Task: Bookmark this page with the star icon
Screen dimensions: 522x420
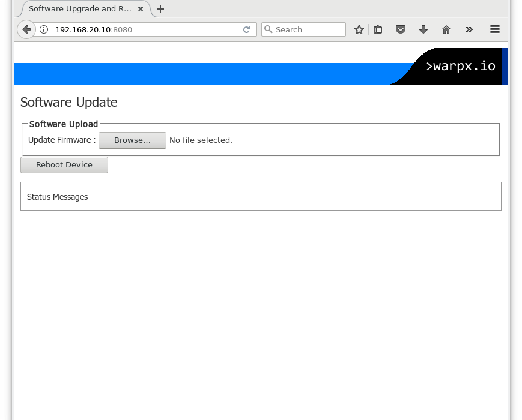Action: [359, 29]
